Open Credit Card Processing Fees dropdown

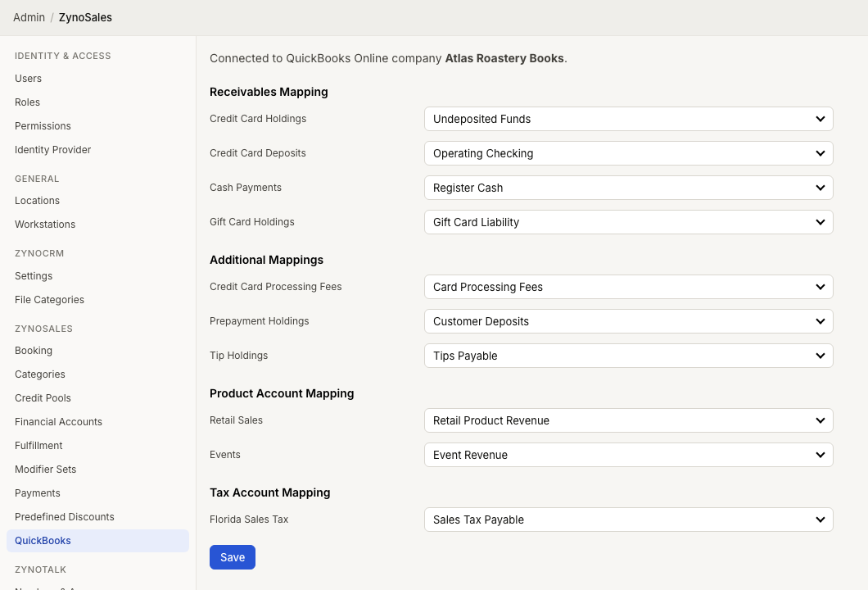[x=628, y=287]
